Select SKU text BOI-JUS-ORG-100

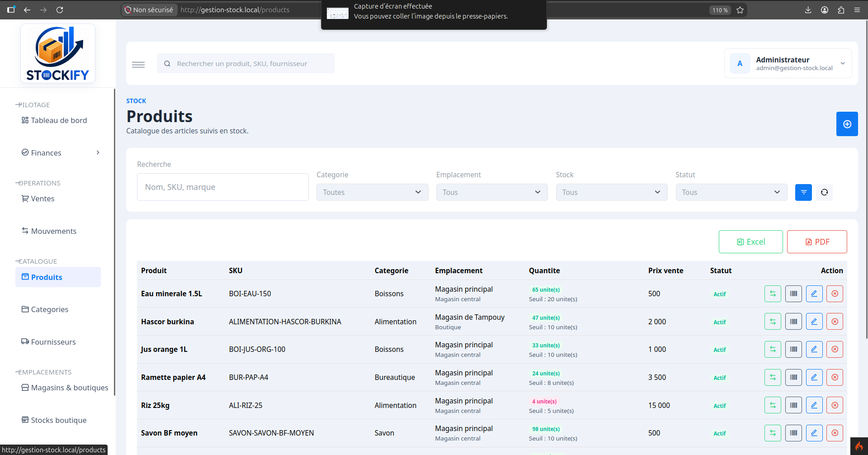pos(257,350)
